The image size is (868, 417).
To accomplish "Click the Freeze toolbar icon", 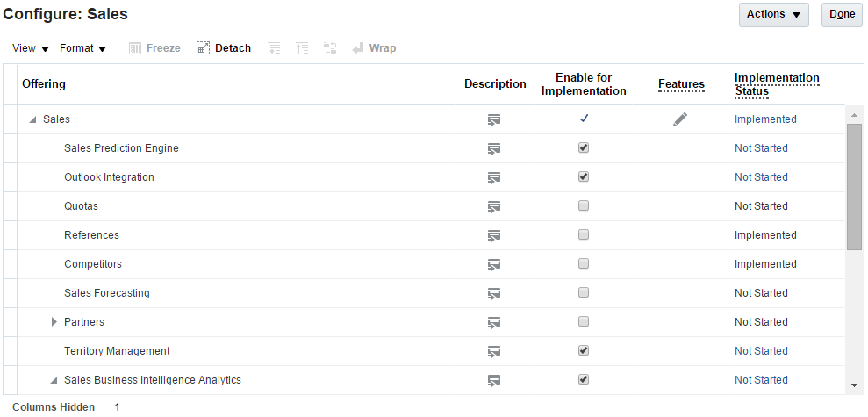I will (136, 48).
